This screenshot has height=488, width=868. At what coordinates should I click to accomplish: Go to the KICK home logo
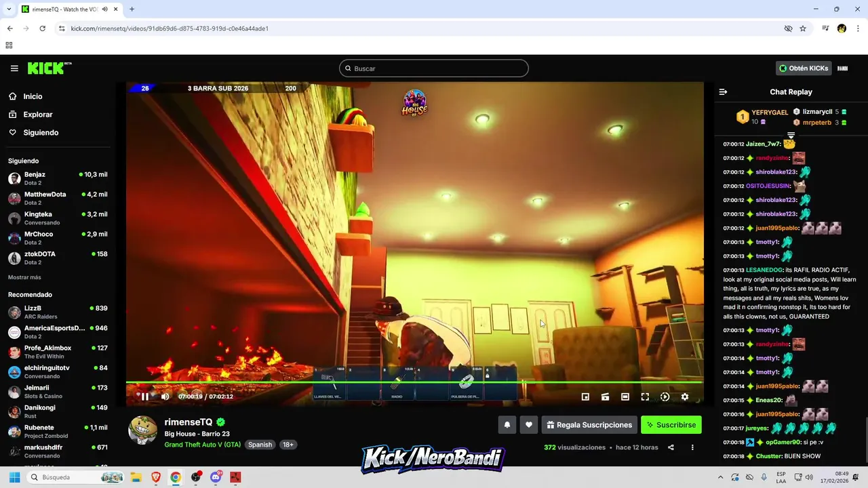(x=49, y=68)
